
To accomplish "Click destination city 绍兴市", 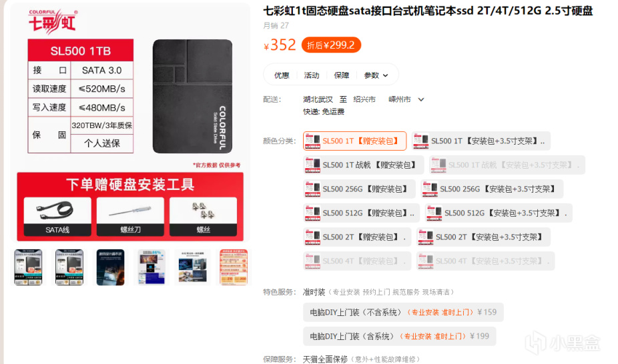I will pyautogui.click(x=364, y=99).
